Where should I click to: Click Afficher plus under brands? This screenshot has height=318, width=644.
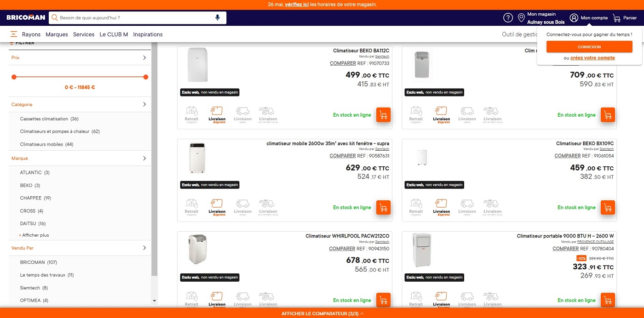[35, 235]
